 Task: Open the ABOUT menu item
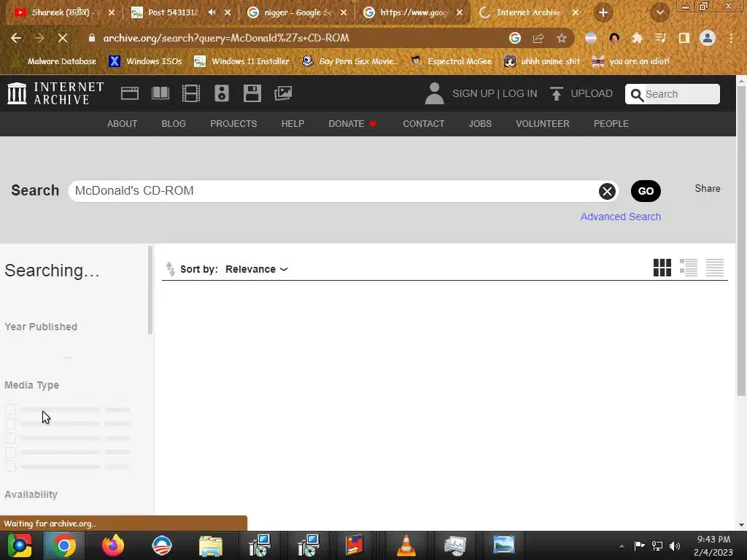[x=122, y=124]
